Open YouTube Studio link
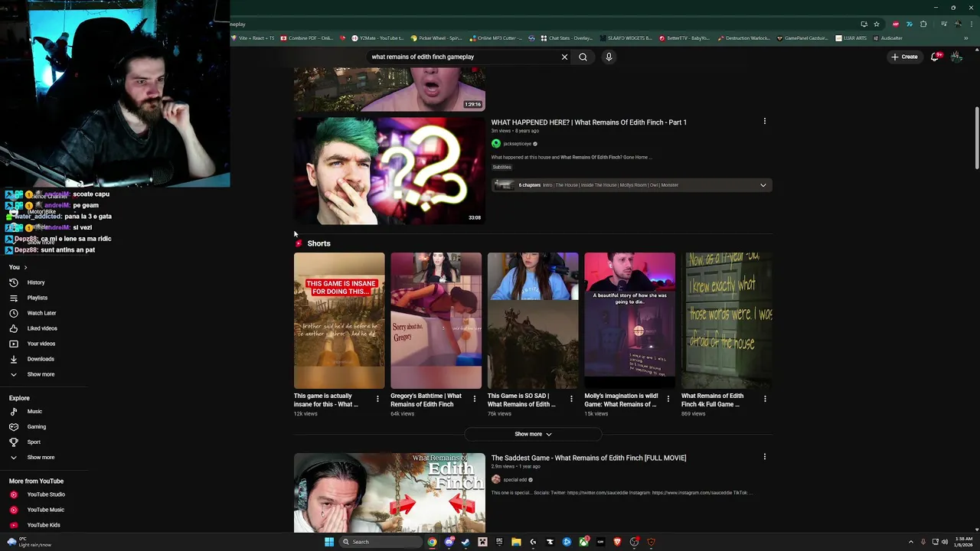The image size is (980, 551). (46, 494)
